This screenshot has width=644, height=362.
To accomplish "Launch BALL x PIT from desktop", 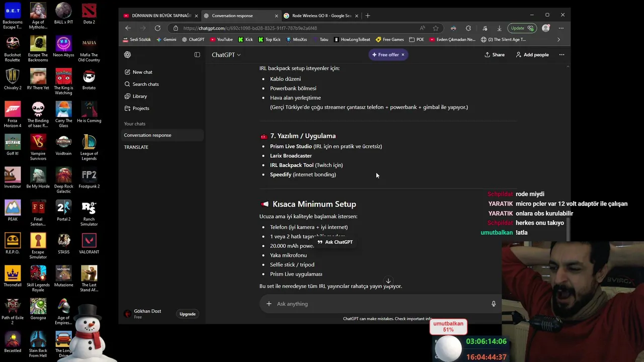I will coord(63,14).
